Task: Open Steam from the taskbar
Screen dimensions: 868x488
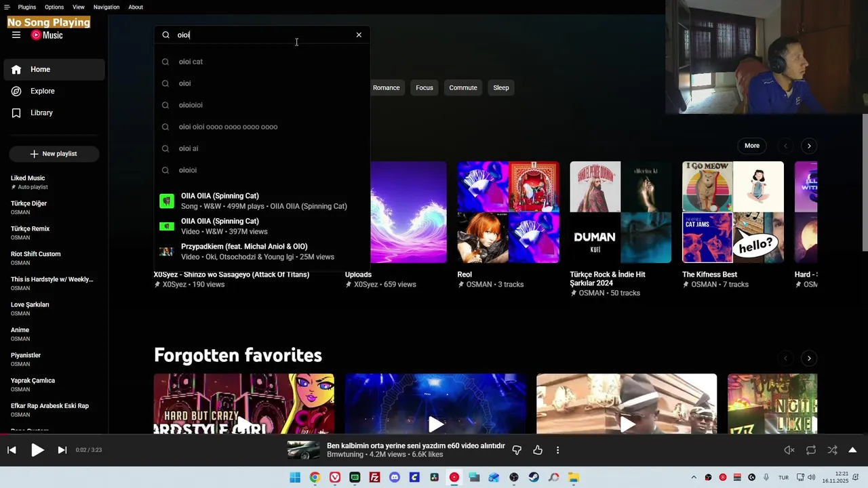Action: coord(534,477)
